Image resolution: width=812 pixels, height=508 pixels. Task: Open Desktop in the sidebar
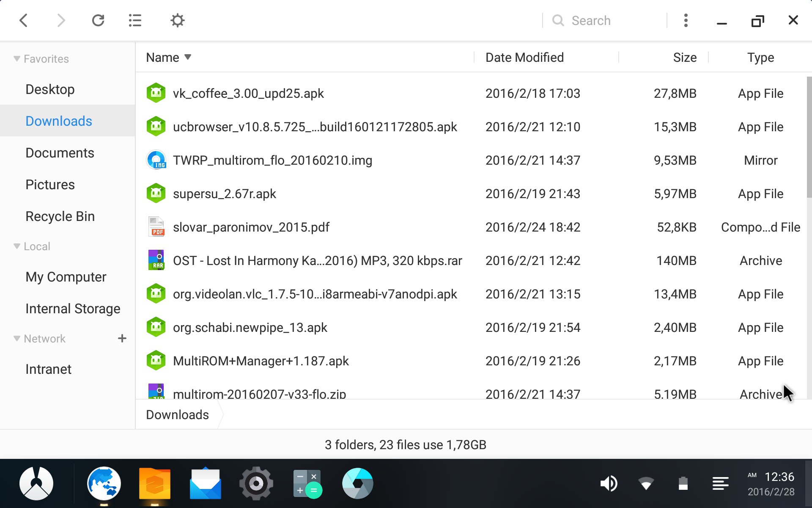pyautogui.click(x=68, y=89)
